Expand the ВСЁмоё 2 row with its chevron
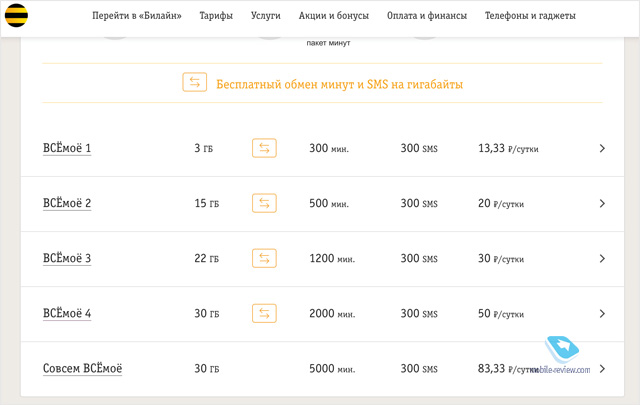640x405 pixels. 602,203
